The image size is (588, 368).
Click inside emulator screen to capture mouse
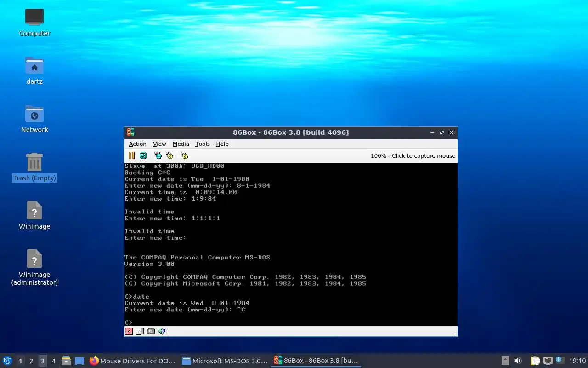[291, 244]
